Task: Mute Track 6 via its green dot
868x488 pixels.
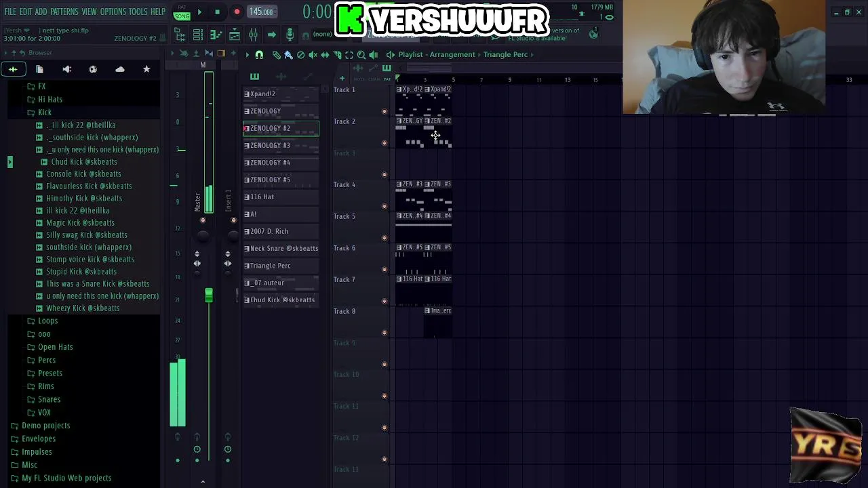Action: 384,270
